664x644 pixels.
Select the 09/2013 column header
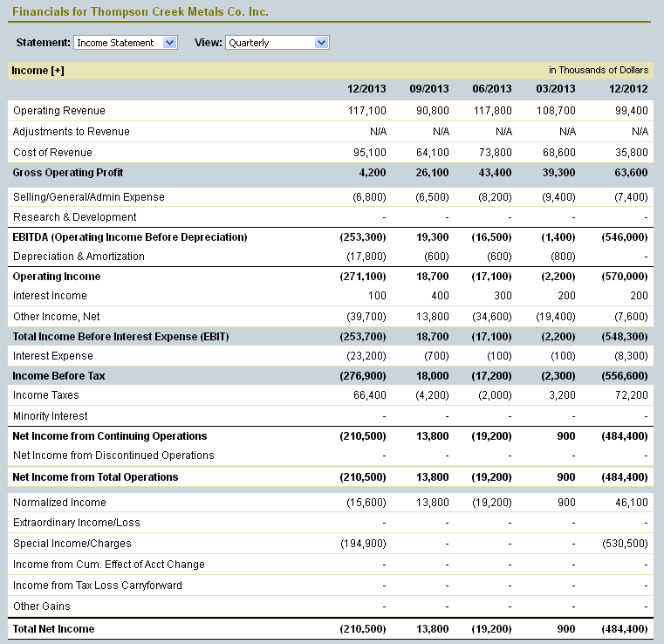tap(429, 89)
